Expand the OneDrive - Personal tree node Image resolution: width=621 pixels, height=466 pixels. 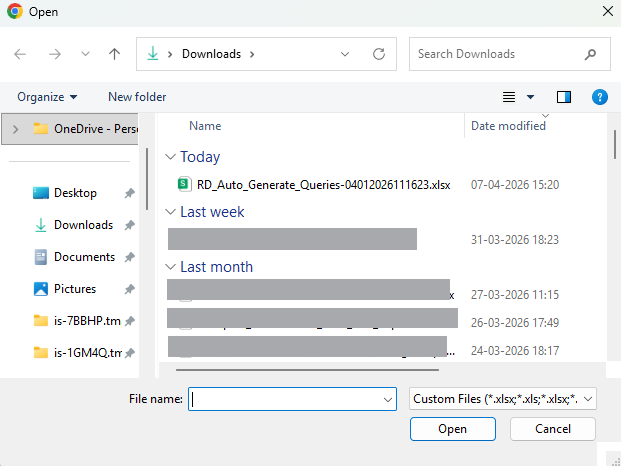[15, 129]
